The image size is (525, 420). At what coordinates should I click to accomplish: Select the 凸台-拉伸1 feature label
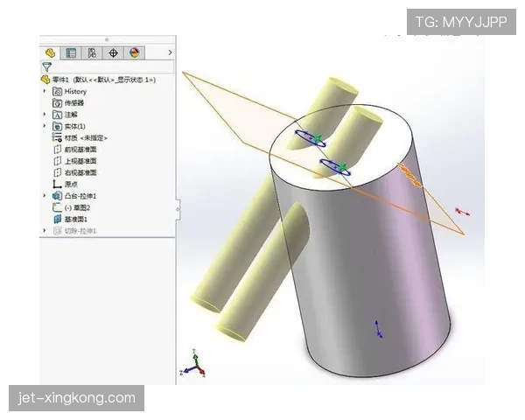[80, 196]
